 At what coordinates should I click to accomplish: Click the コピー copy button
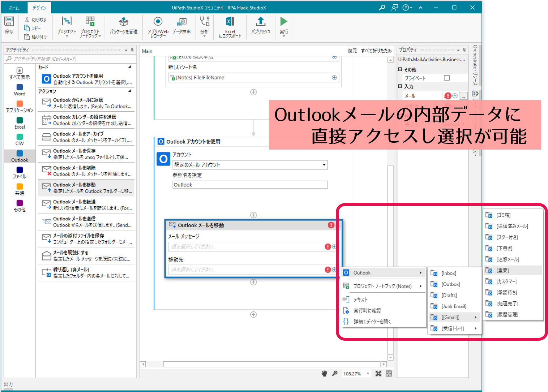click(32, 28)
